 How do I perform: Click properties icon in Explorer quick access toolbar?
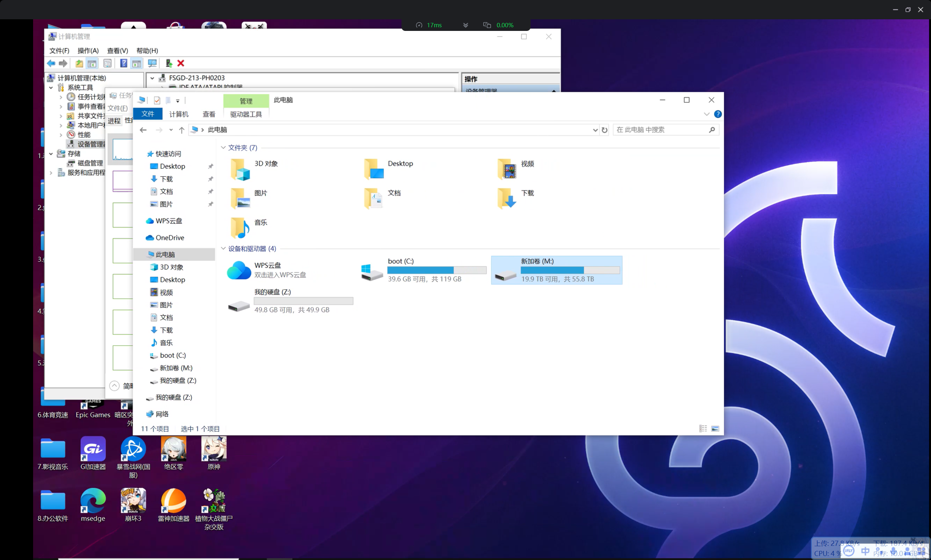[x=157, y=100]
